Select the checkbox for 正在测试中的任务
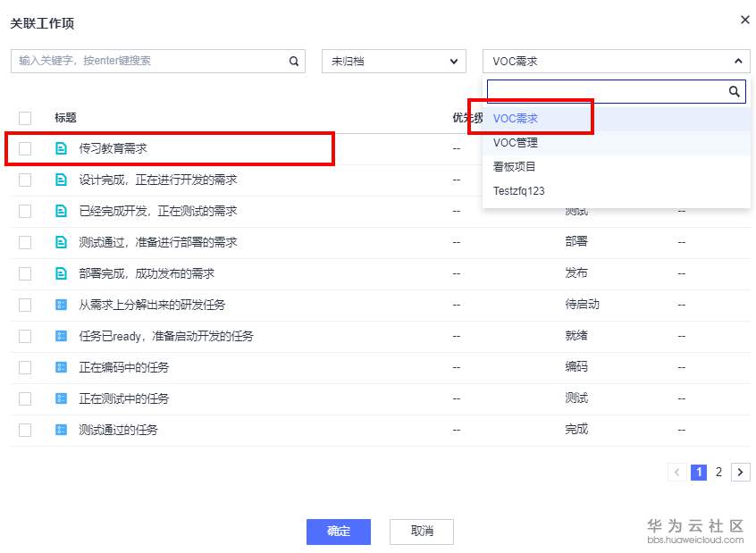This screenshot has height=553, width=756. [x=25, y=398]
